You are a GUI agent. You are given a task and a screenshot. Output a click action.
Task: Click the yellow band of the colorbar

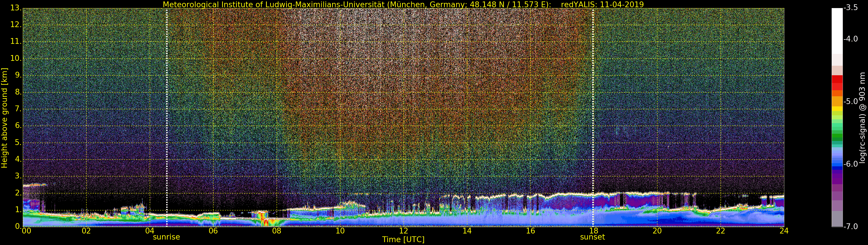(837, 109)
